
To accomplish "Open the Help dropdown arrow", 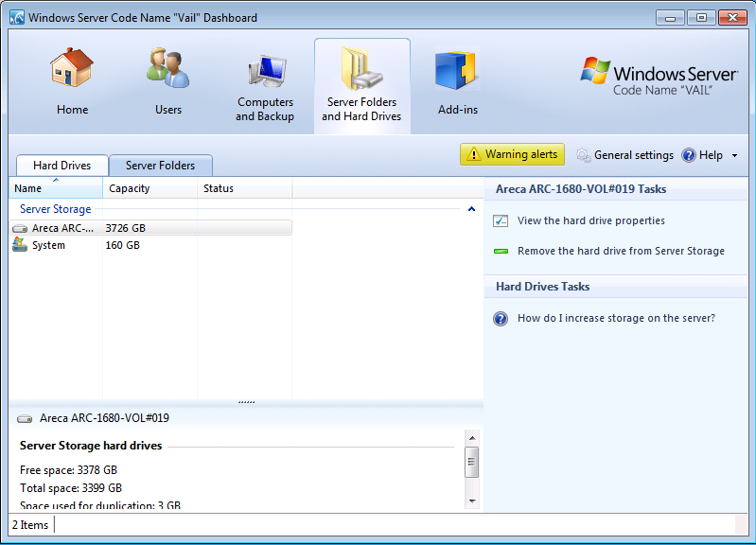I will tap(734, 156).
